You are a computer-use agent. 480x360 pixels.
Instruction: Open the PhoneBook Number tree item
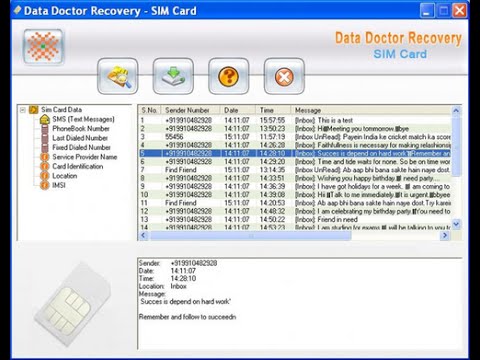pyautogui.click(x=81, y=128)
